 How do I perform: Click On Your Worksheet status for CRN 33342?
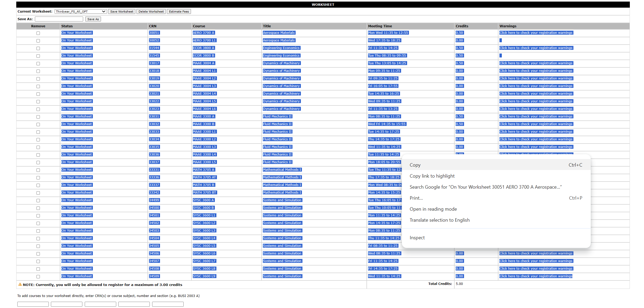77,193
